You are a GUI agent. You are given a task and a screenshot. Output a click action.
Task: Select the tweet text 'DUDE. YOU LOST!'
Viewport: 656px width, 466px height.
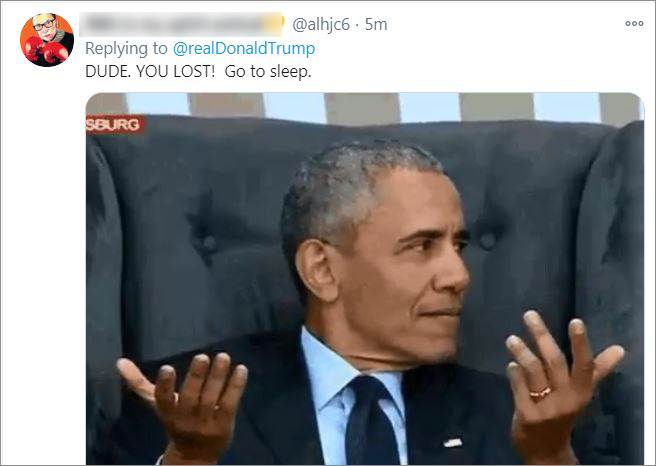(150, 72)
